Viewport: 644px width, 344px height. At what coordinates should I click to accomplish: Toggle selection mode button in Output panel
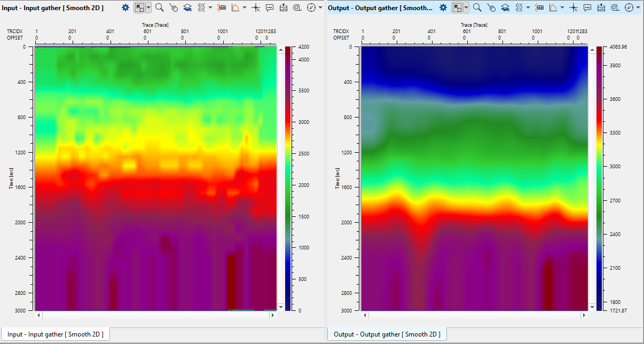click(457, 7)
